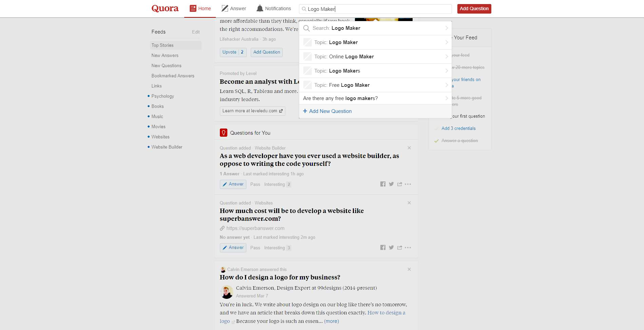
Task: Click the magnifier icon in search box
Action: pyautogui.click(x=304, y=9)
